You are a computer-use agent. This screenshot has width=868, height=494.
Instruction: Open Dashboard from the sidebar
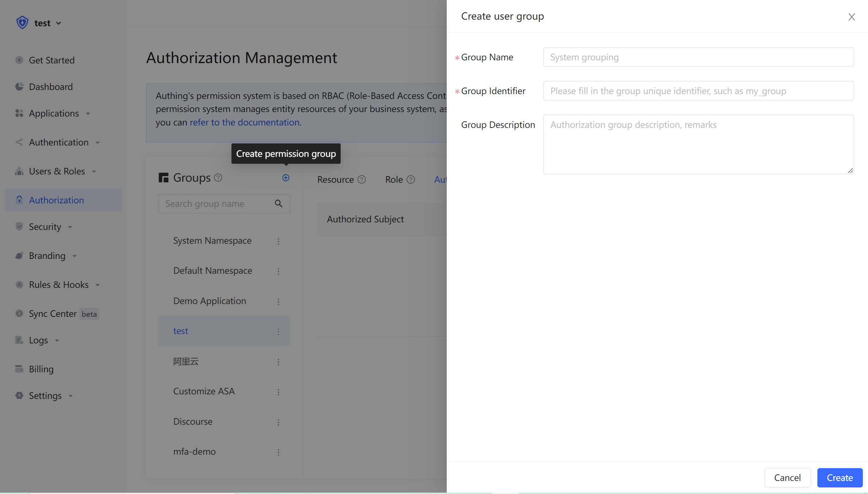(51, 87)
